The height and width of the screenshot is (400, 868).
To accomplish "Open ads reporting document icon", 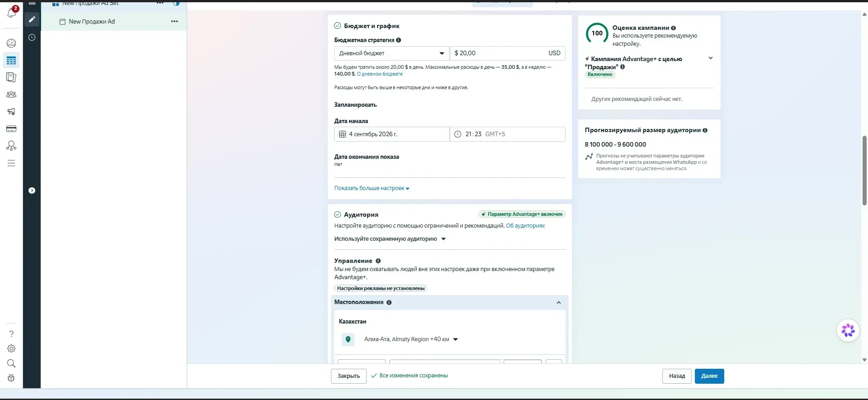I will pos(11,77).
